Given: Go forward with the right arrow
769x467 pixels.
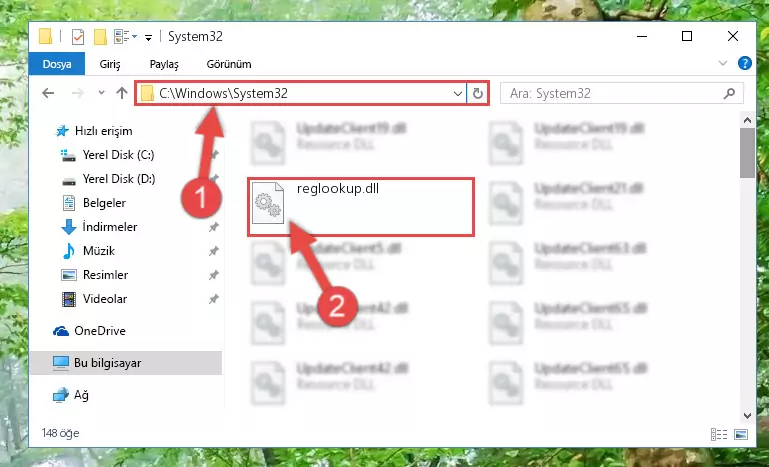Looking at the screenshot, I should 77,93.
